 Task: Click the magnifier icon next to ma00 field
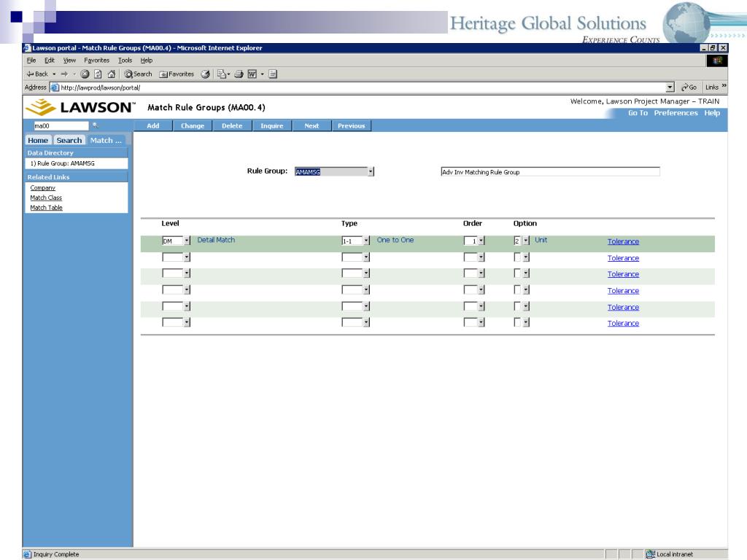point(96,125)
